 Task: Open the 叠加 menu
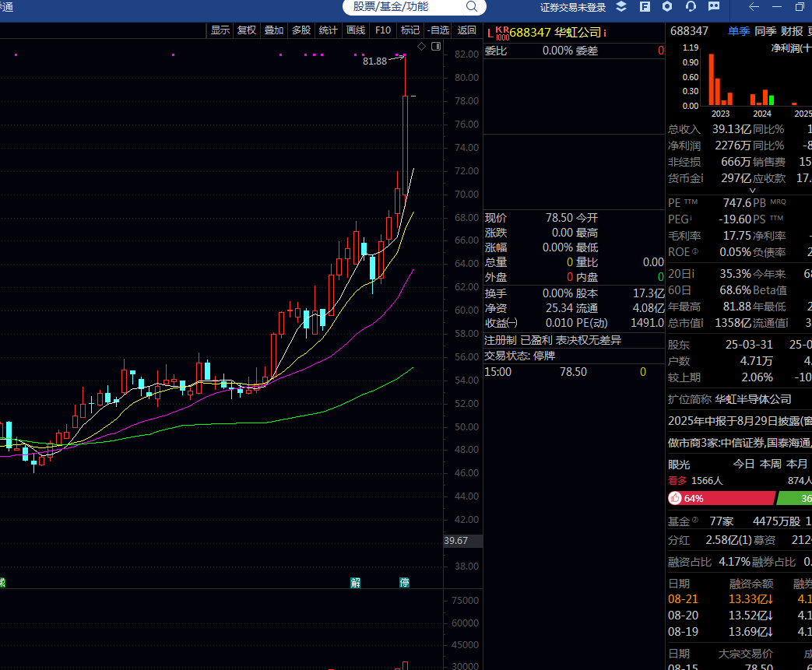(274, 30)
